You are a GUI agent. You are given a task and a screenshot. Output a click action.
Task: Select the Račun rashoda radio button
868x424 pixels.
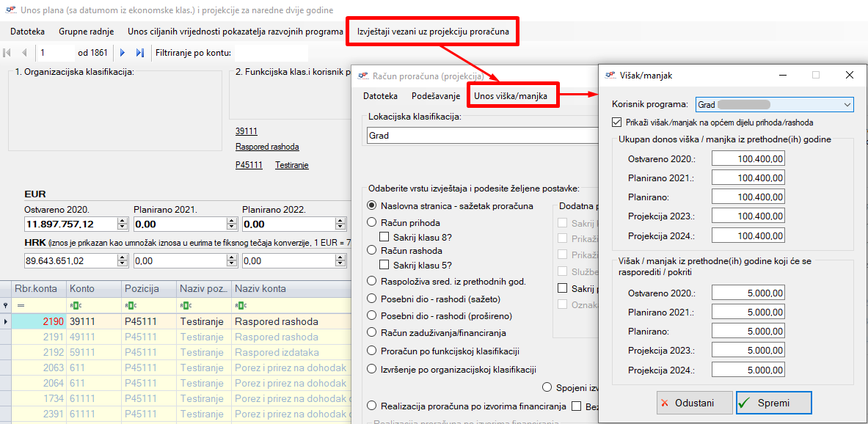(x=372, y=250)
